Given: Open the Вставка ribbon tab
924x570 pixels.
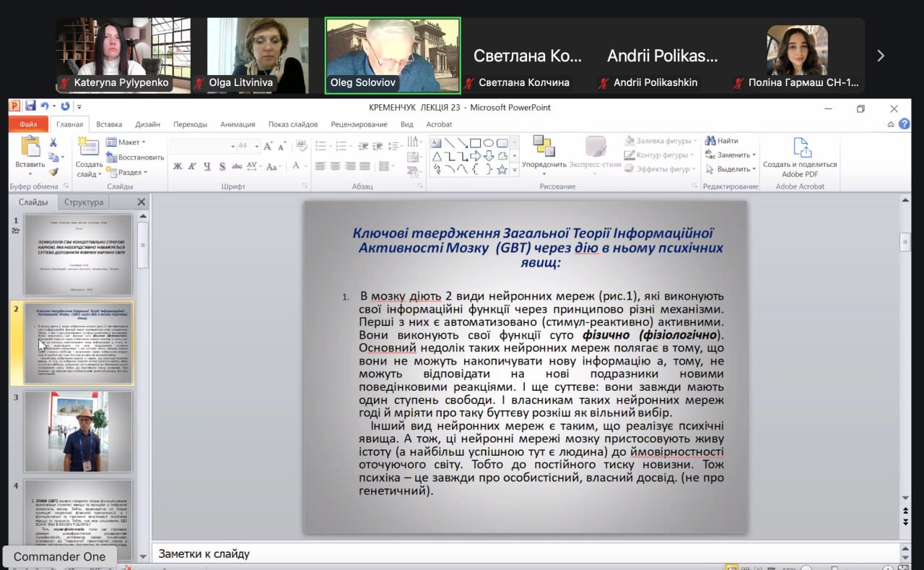Looking at the screenshot, I should click(109, 124).
